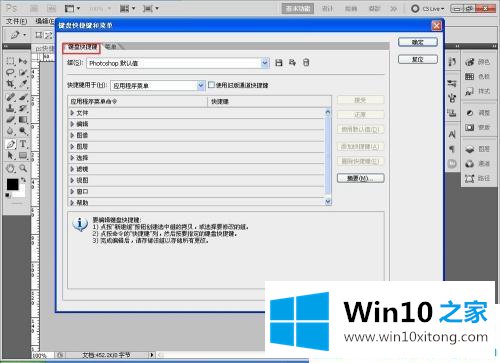Image resolution: width=500 pixels, height=363 pixels.
Task: Delete shortcut set trash icon
Action: 306,63
